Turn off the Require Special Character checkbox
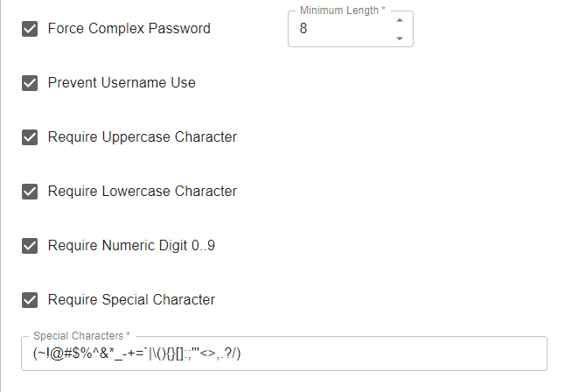The image size is (565, 392). click(x=30, y=300)
